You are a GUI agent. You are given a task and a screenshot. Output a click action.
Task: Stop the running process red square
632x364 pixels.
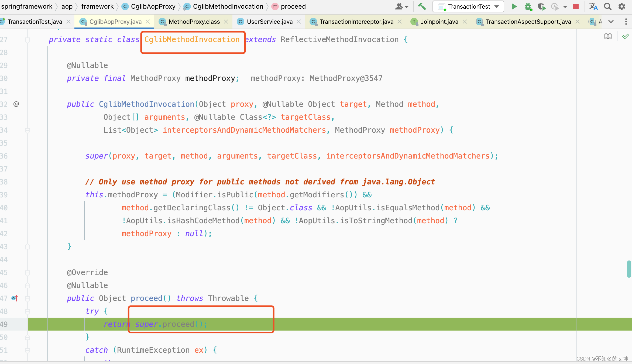point(576,6)
